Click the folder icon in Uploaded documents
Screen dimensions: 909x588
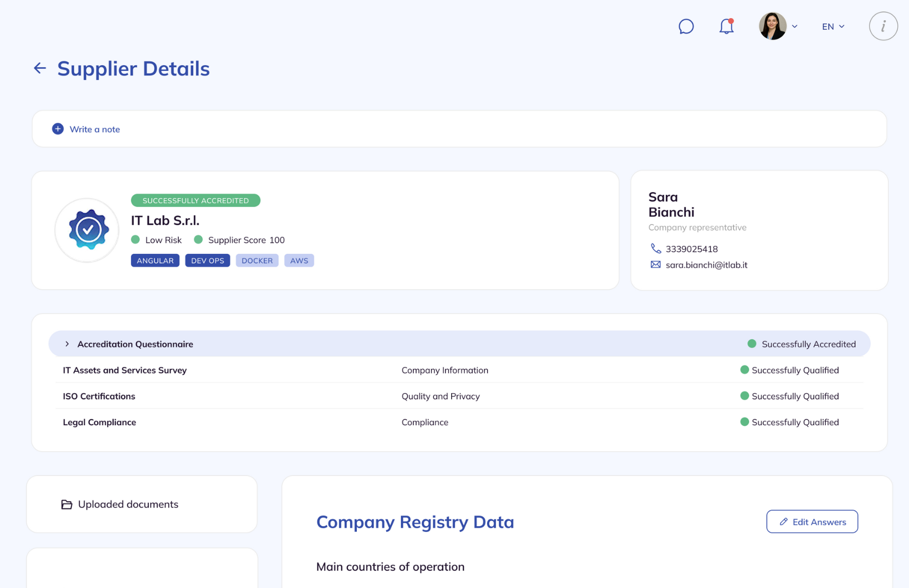point(67,504)
